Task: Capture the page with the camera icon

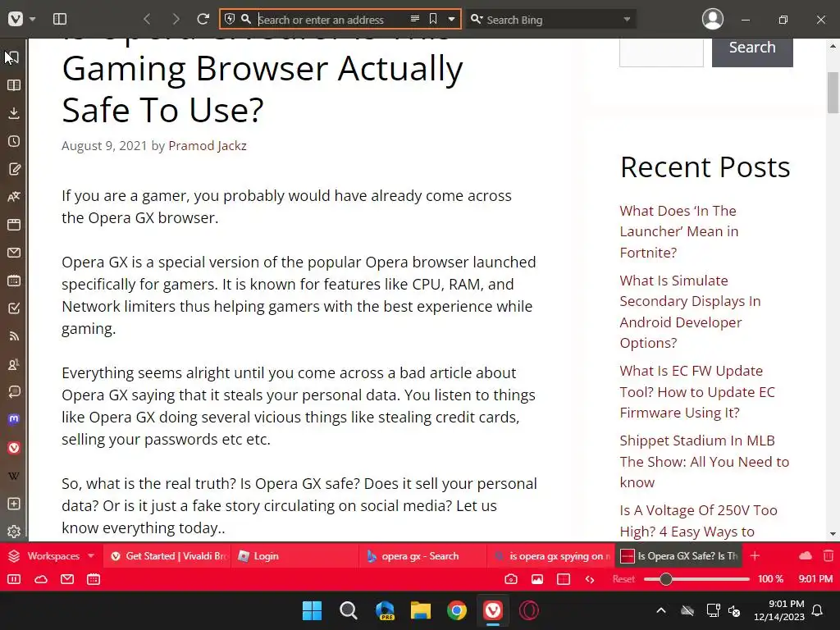Action: tap(511, 579)
